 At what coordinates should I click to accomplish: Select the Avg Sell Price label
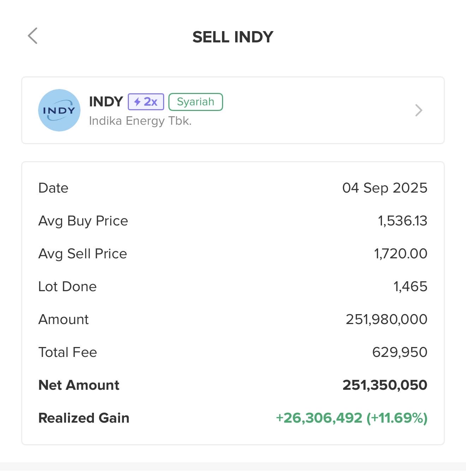pos(83,254)
